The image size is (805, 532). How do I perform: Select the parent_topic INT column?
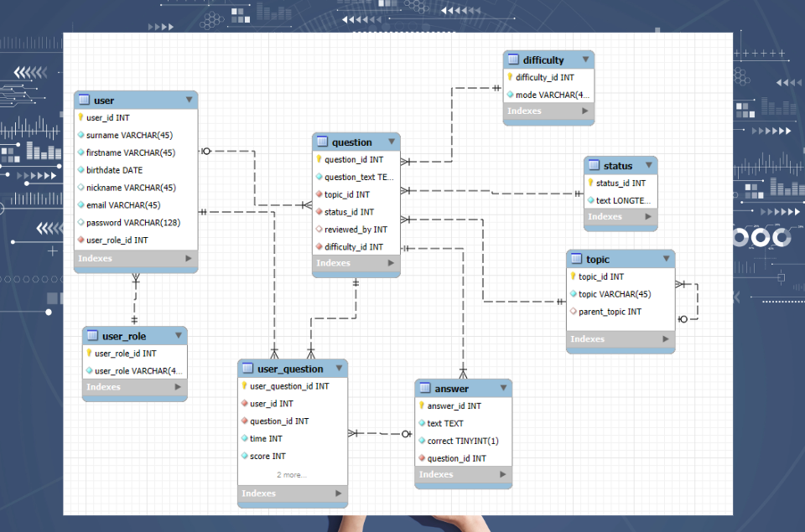pos(610,312)
